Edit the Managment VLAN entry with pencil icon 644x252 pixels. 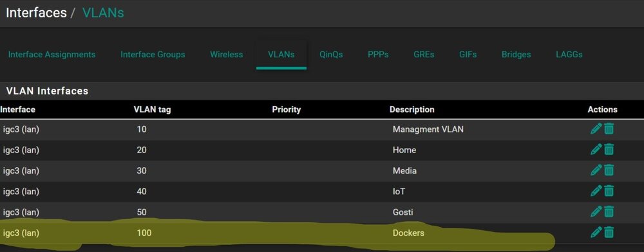point(596,129)
